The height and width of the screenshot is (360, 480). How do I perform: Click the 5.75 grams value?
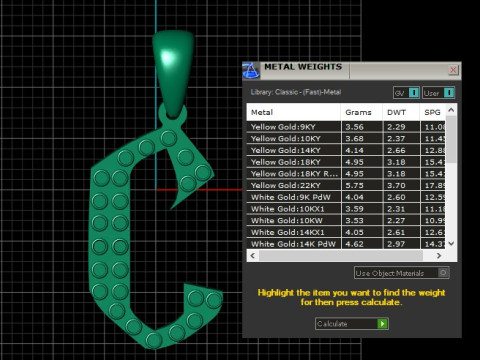(354, 185)
